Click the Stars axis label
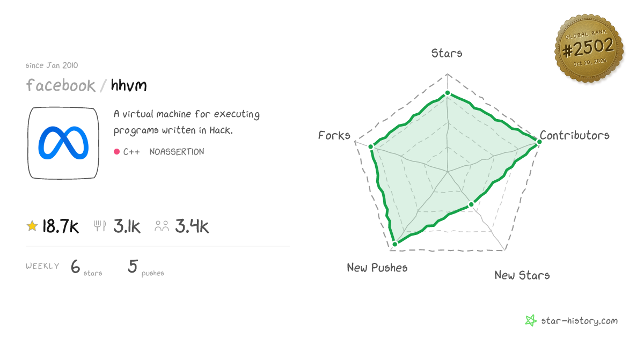This screenshot has width=644, height=338. click(447, 53)
